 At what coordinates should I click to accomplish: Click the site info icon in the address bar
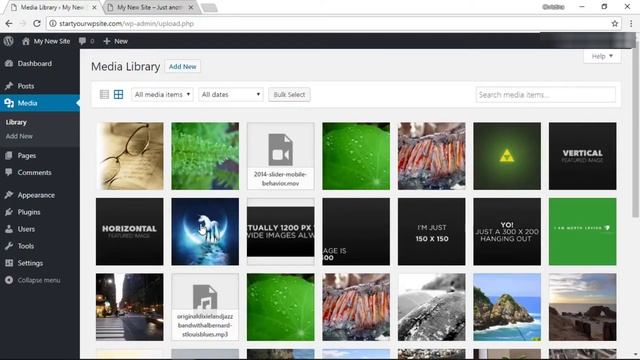point(53,24)
